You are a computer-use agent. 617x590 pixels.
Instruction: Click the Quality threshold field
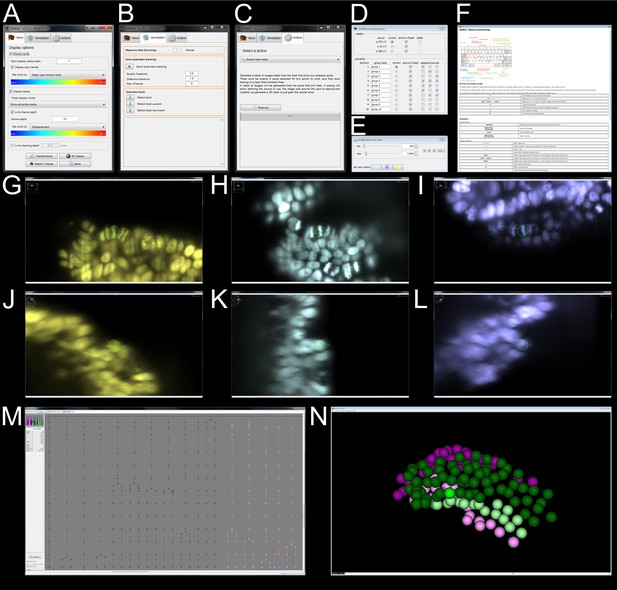192,74
